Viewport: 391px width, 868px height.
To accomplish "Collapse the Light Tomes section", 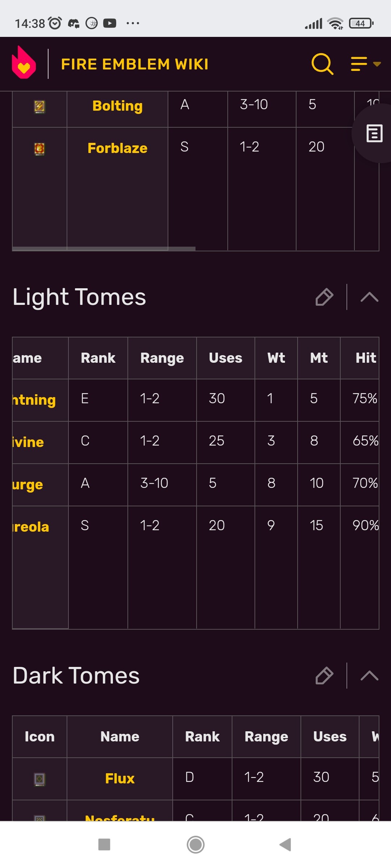I will click(369, 297).
